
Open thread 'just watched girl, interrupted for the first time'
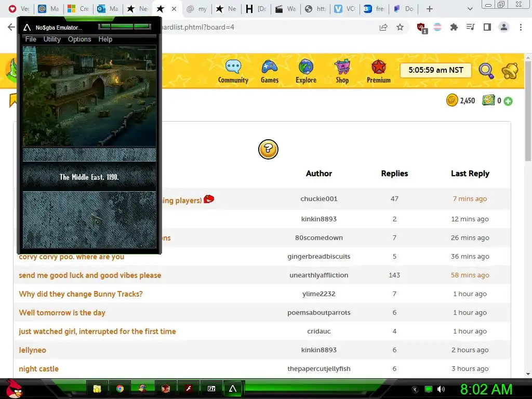pyautogui.click(x=97, y=331)
